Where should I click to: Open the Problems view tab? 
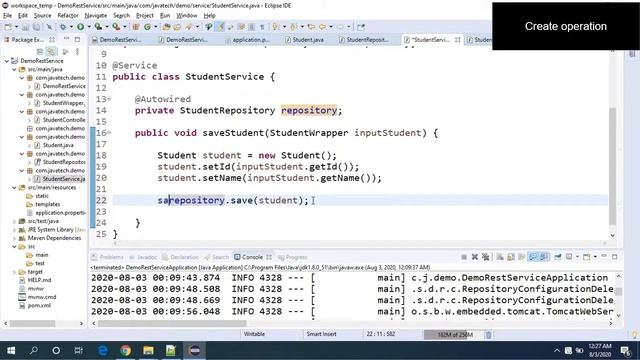107,257
